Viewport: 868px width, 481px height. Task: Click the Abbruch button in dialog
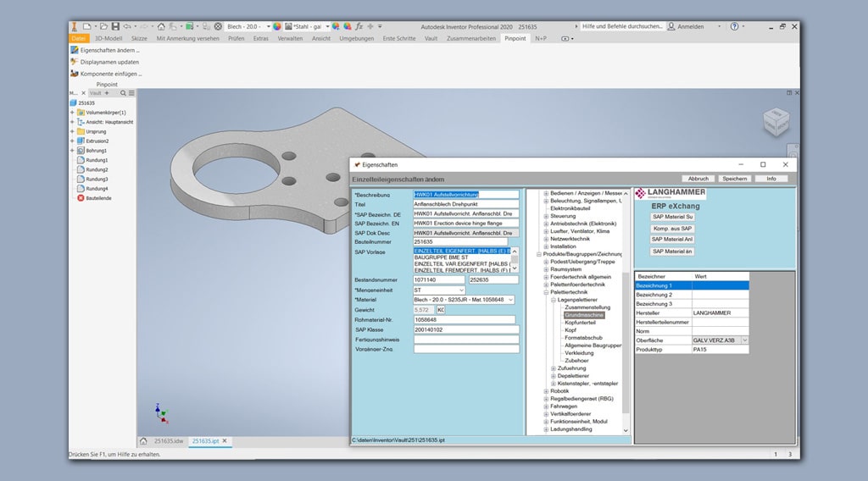[698, 179]
